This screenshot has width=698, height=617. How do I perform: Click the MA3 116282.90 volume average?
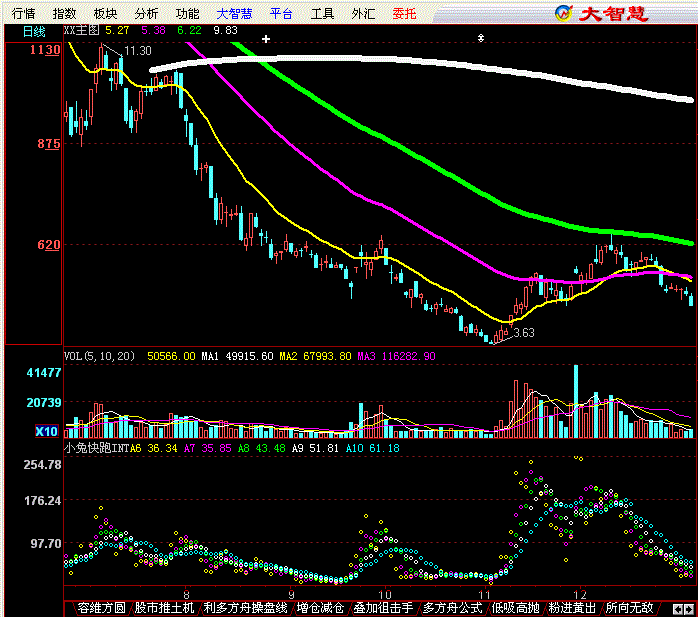pyautogui.click(x=396, y=356)
